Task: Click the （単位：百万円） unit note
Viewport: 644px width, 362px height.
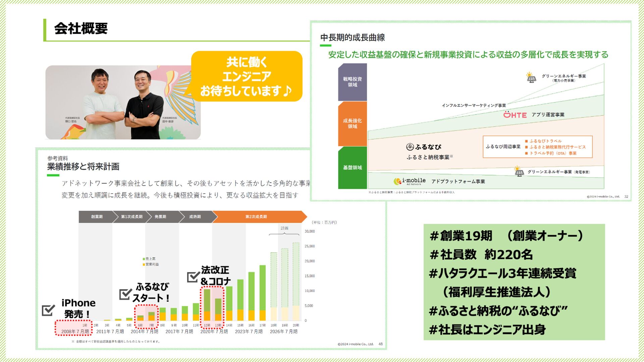Action: [324, 222]
